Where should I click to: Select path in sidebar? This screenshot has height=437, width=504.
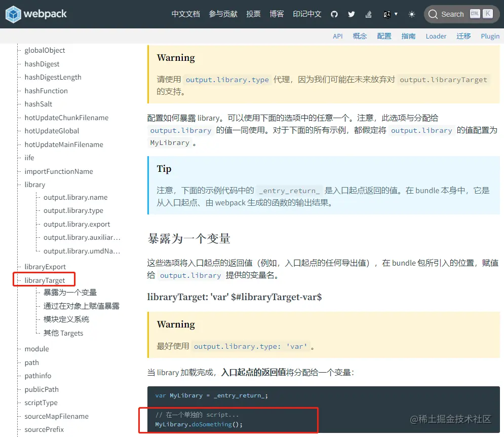(x=31, y=362)
